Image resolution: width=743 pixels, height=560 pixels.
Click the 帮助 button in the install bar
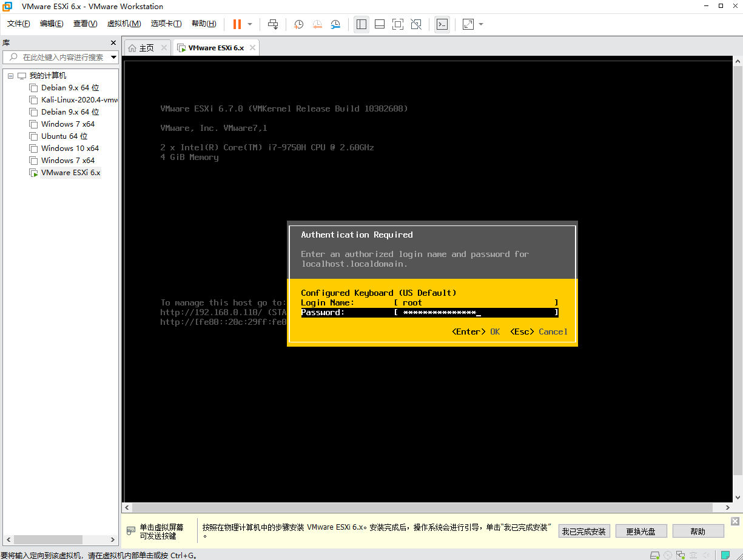tap(698, 532)
